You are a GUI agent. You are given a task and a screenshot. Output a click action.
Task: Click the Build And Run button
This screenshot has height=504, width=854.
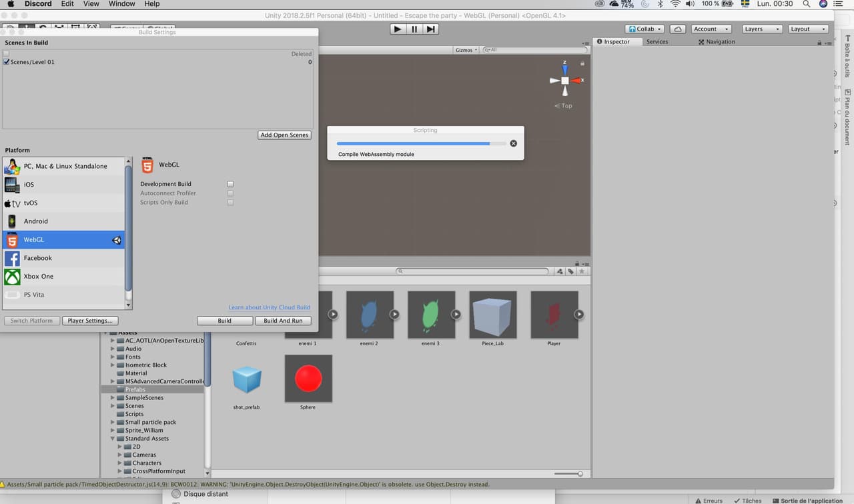283,321
